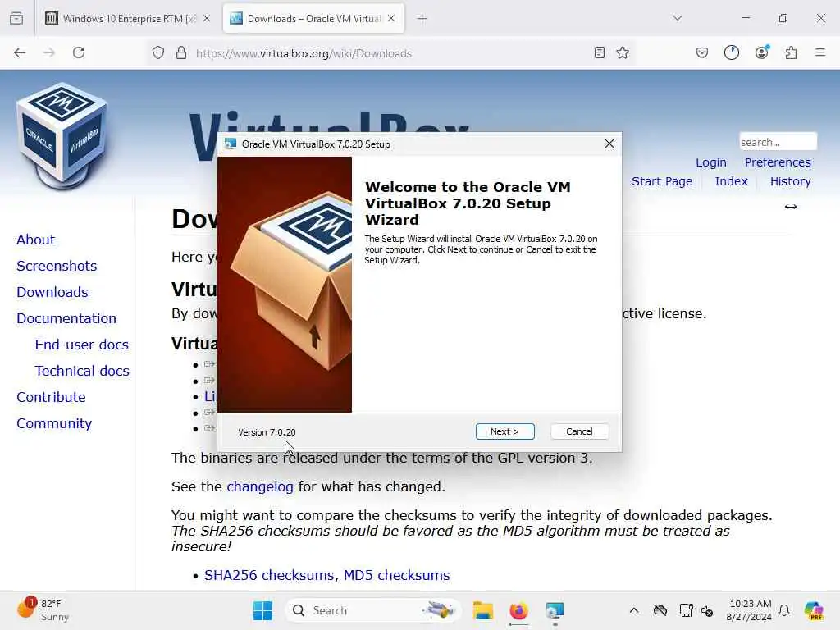
Task: Click the Firefox forward arrow
Action: (x=49, y=52)
